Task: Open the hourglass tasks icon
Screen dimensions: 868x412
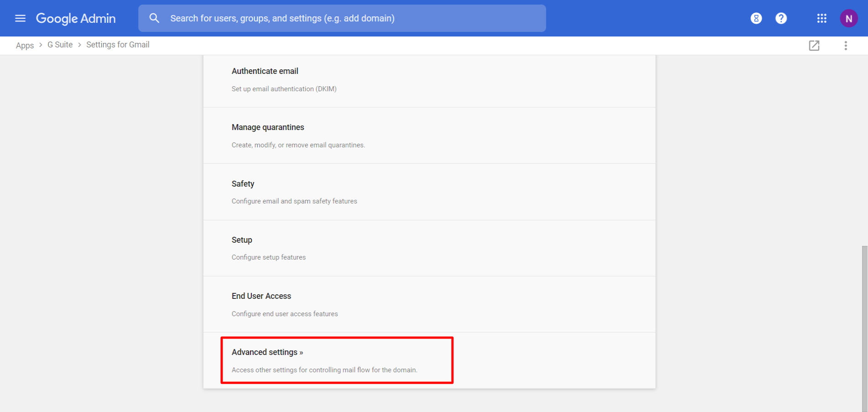Action: 756,18
